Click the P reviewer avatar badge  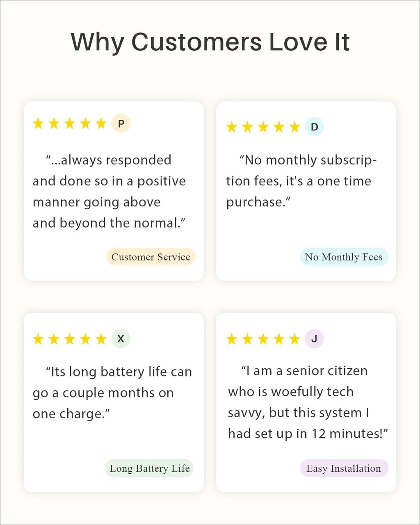[x=121, y=123]
